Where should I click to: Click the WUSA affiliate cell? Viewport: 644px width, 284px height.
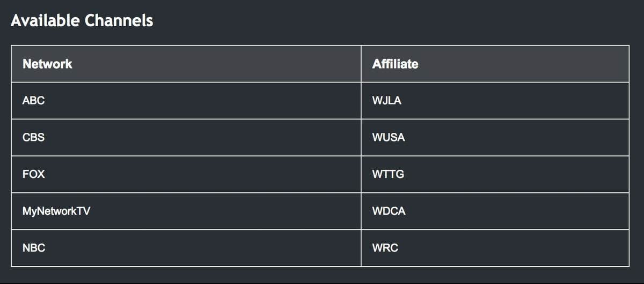(x=388, y=137)
